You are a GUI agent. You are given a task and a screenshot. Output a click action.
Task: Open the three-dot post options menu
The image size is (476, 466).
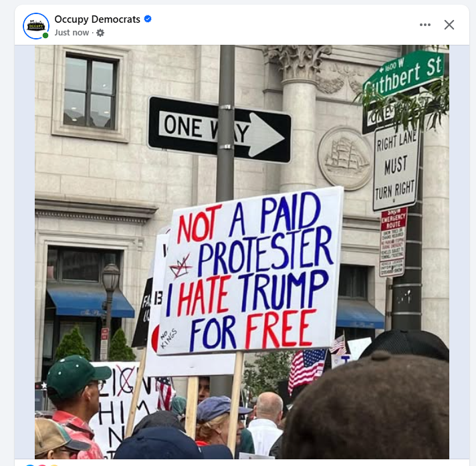pyautogui.click(x=425, y=25)
